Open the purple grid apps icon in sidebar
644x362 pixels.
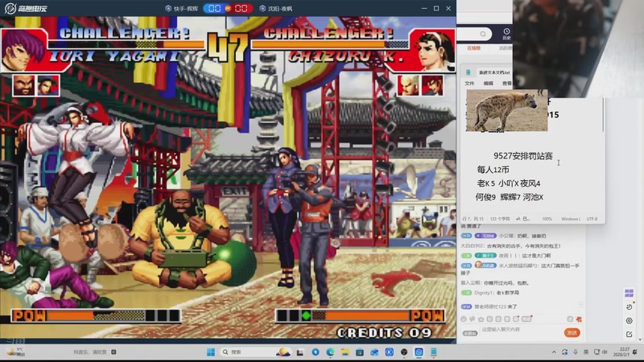pos(629,293)
